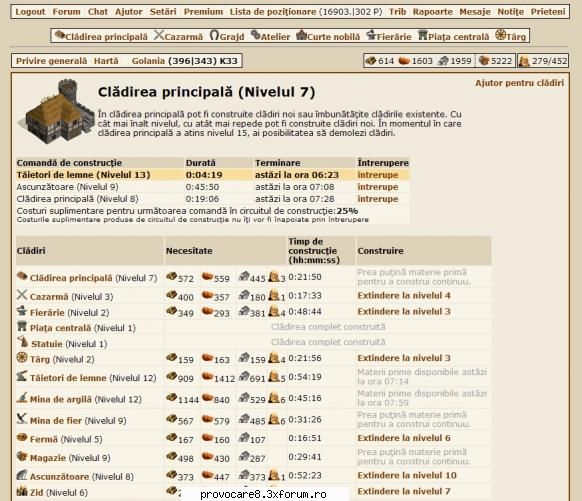This screenshot has height=501, width=582.
Task: Click the Mina de fier row icon
Action: pyautogui.click(x=22, y=419)
